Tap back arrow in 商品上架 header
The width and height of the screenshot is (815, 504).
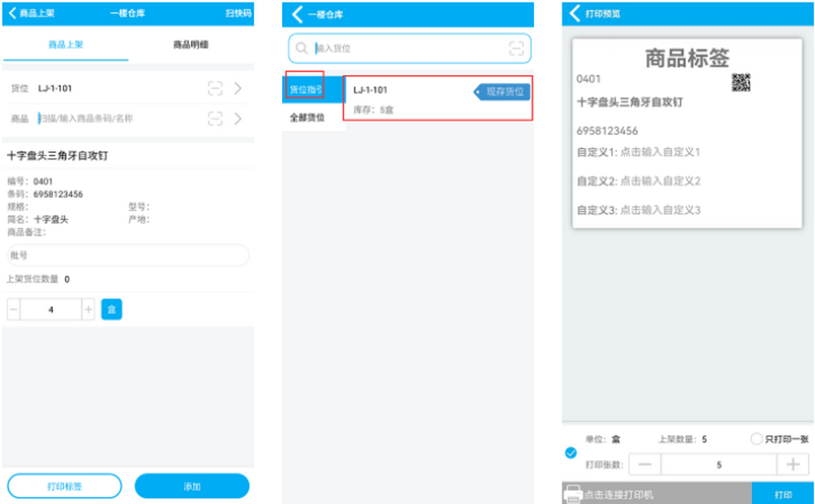(13, 14)
